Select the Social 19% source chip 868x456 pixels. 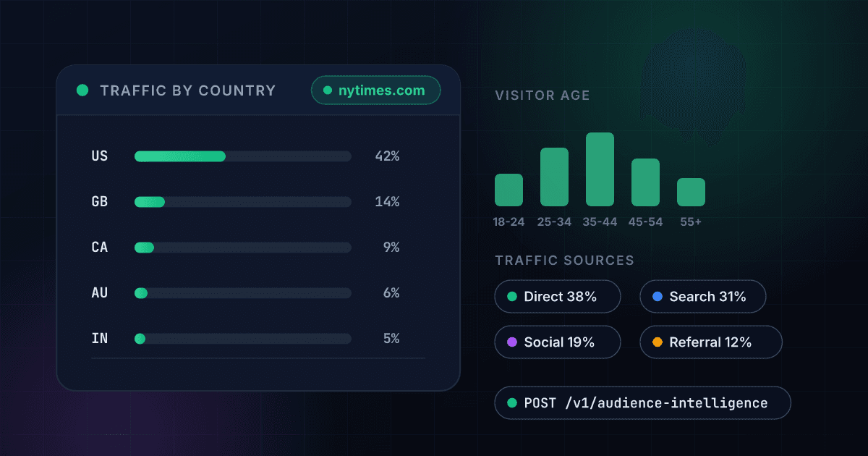[x=558, y=342]
